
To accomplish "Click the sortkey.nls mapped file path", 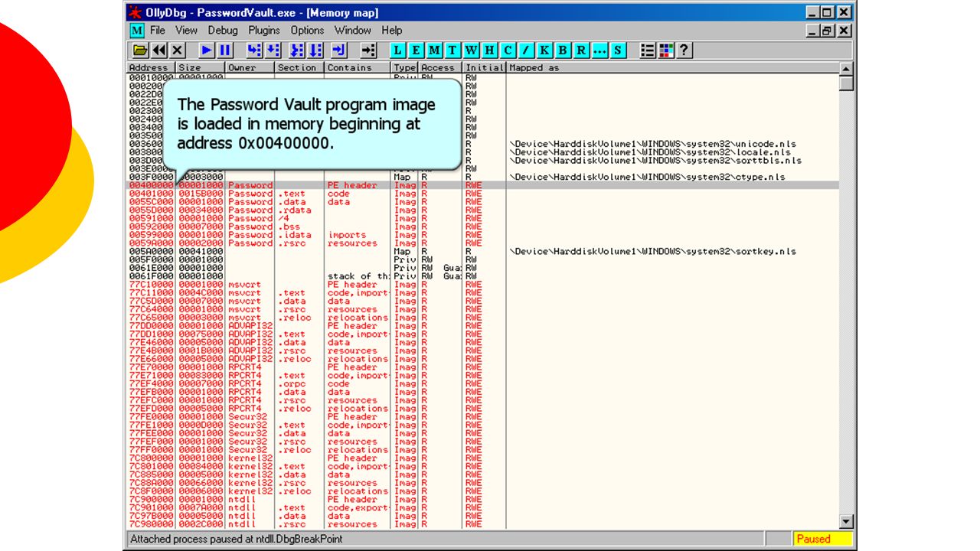I will (652, 252).
